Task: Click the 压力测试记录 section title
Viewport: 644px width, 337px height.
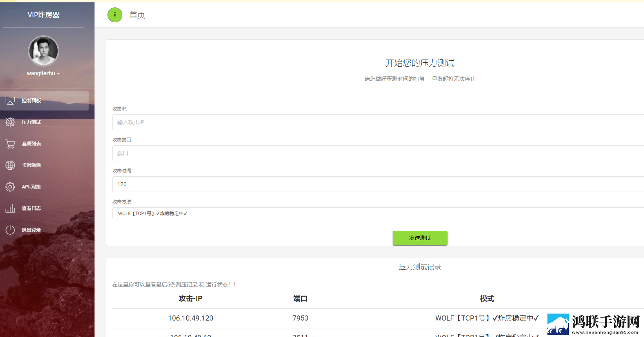Action: [420, 267]
